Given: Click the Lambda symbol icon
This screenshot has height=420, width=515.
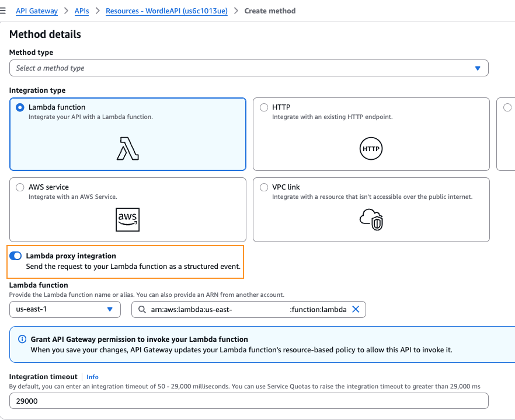Looking at the screenshot, I should 128,149.
